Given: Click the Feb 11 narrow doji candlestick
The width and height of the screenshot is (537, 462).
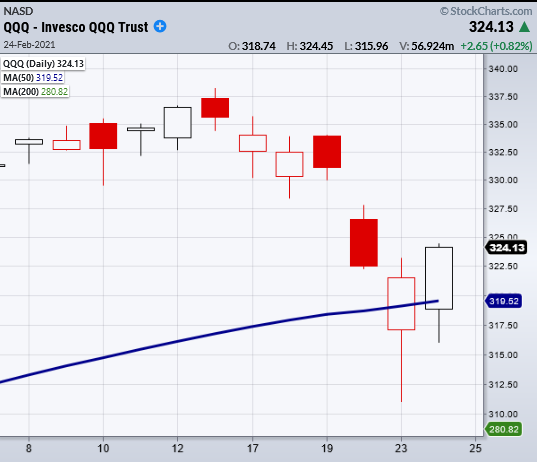Looking at the screenshot, I should pos(141,129).
